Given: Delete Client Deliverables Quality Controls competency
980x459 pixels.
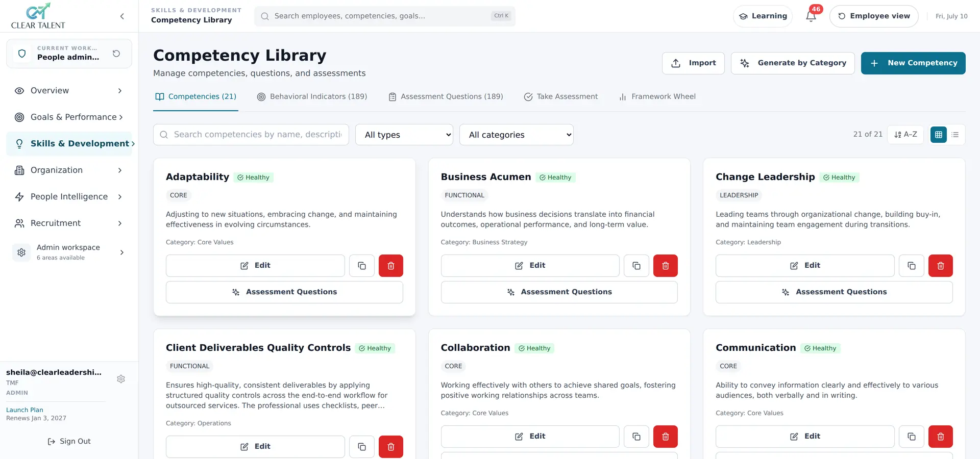Looking at the screenshot, I should click(x=391, y=447).
